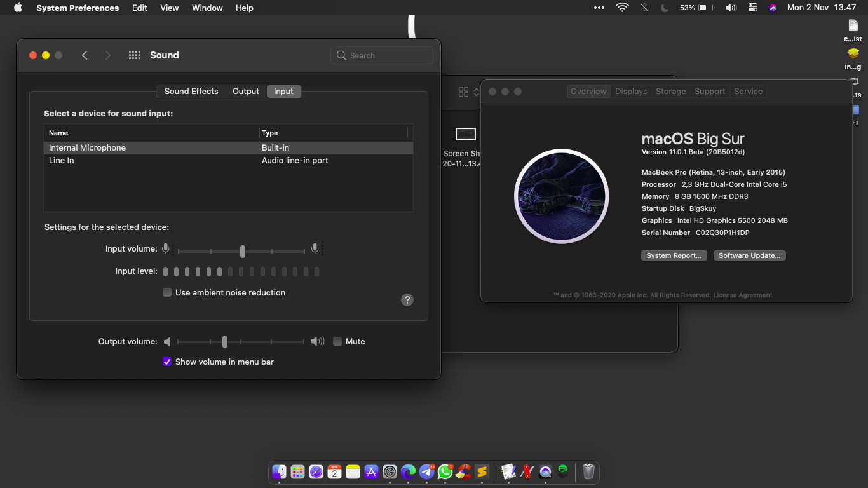This screenshot has height=488, width=868.
Task: Launch Telegram from the Dock
Action: coord(426,473)
